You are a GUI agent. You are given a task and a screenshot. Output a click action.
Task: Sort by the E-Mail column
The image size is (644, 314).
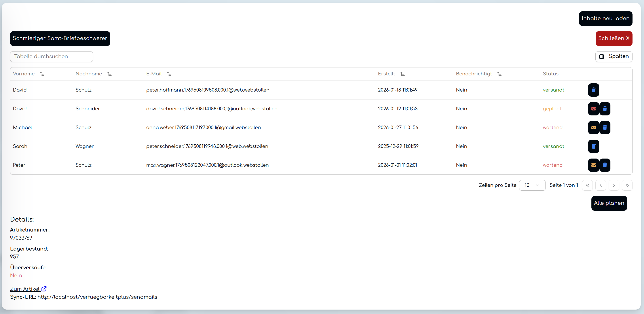coord(169,74)
